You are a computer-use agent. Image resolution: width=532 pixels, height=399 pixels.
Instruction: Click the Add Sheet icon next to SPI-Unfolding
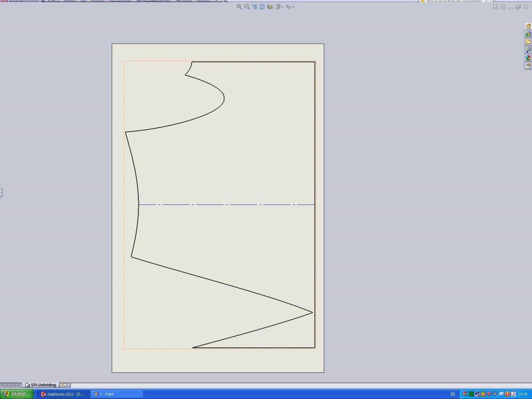pyautogui.click(x=64, y=385)
